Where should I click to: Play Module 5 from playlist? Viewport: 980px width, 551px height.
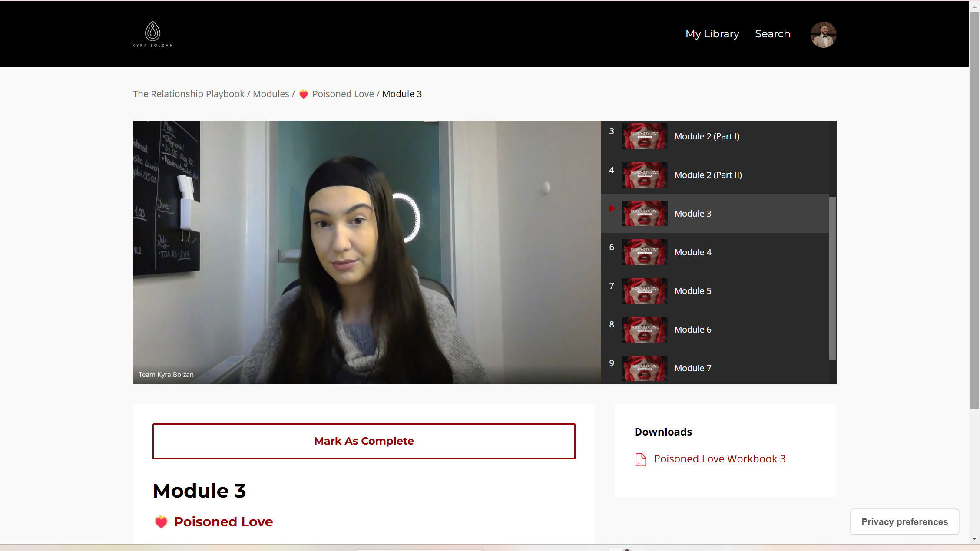pyautogui.click(x=692, y=291)
